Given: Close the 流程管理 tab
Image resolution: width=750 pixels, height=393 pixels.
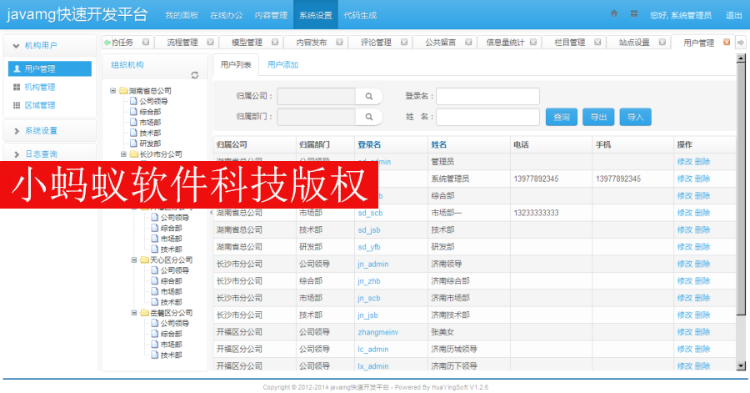Looking at the screenshot, I should [x=210, y=42].
